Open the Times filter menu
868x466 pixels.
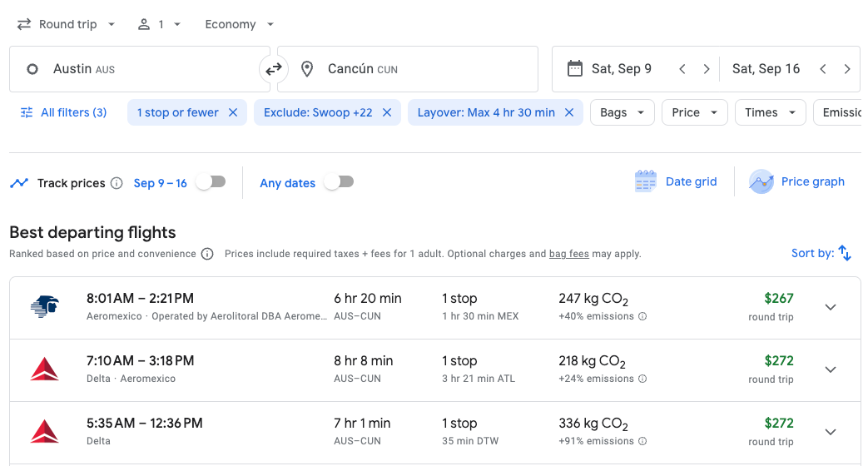pos(770,112)
